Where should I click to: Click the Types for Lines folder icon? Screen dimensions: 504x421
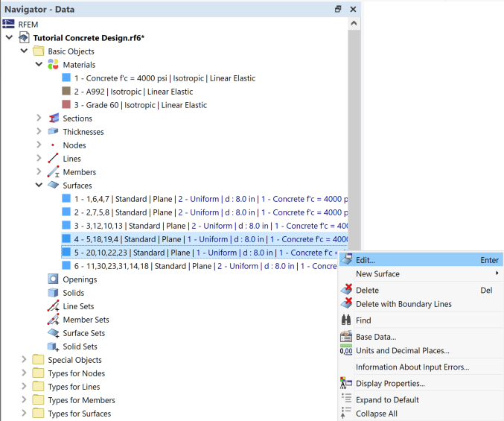(39, 387)
